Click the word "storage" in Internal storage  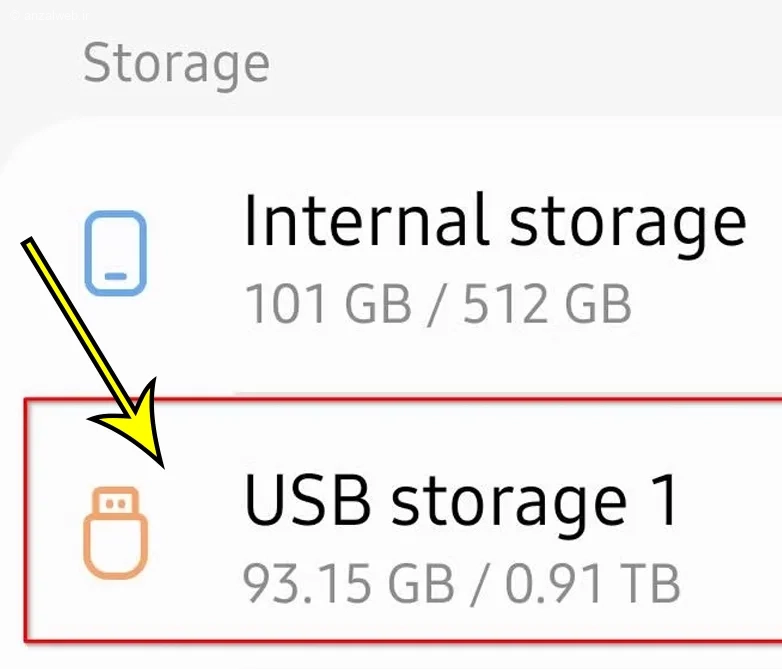(628, 222)
